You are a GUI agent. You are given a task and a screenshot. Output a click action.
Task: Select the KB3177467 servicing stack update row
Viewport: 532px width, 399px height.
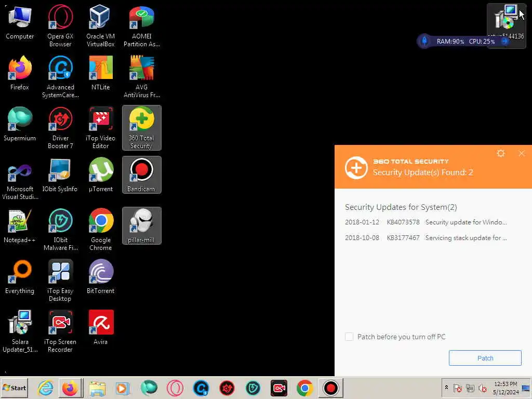coord(426,238)
